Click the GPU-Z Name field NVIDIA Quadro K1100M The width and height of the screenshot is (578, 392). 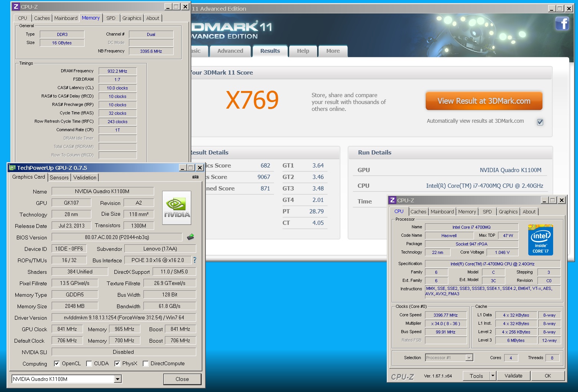click(x=103, y=191)
